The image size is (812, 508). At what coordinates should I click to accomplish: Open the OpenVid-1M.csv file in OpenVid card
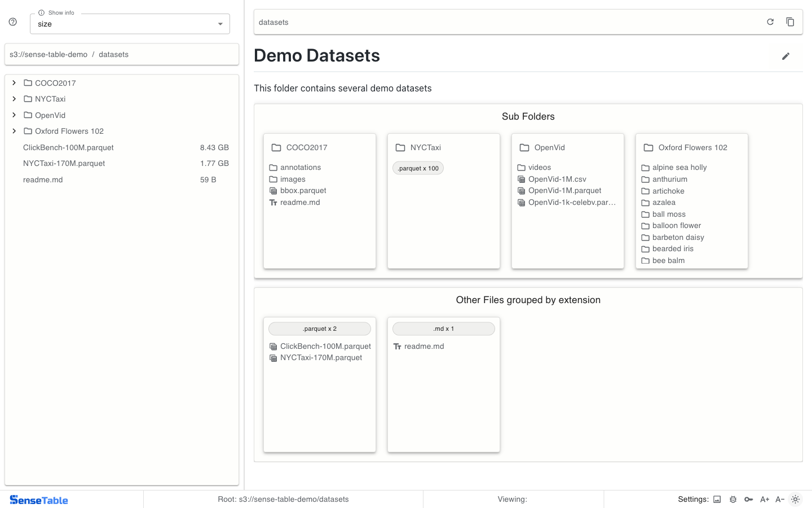coord(557,179)
